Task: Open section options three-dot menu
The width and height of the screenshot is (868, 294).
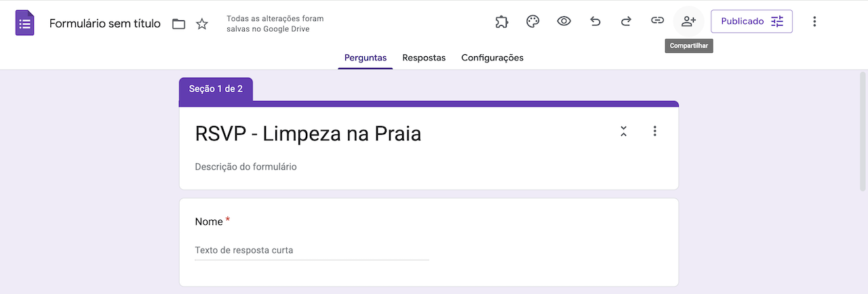Action: pos(654,131)
